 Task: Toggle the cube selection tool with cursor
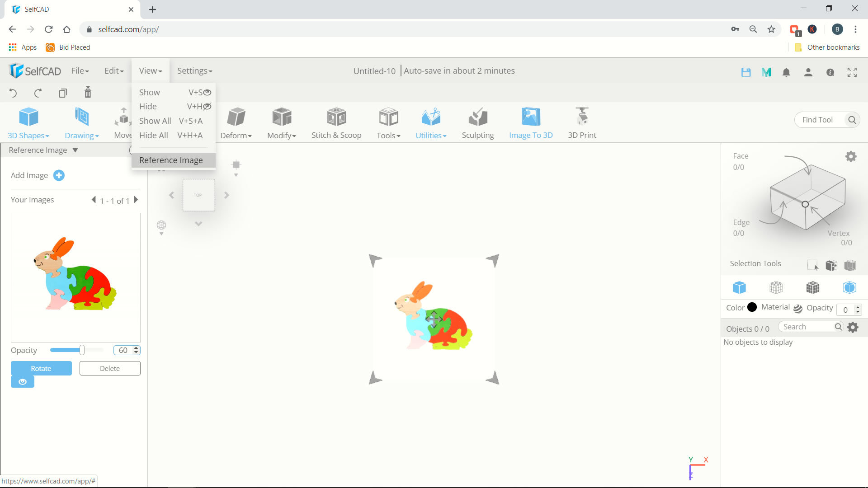coord(831,265)
